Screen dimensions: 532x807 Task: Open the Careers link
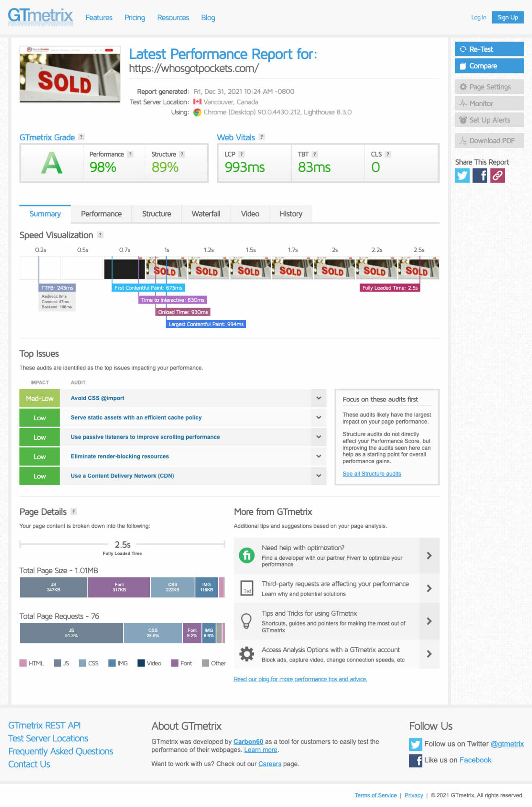pos(269,764)
